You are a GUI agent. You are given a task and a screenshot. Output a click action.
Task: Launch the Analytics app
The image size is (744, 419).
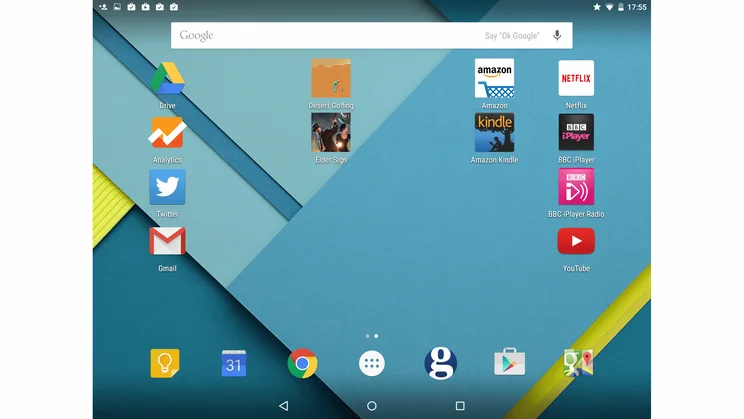(167, 132)
